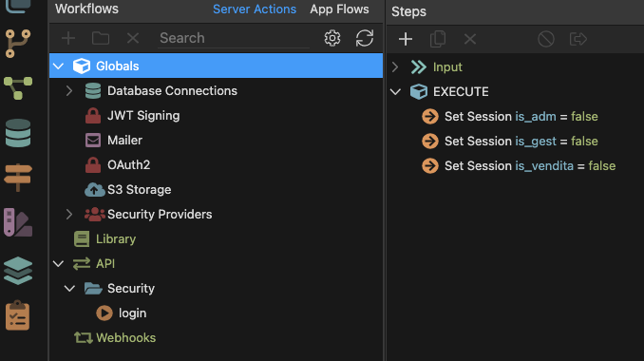This screenshot has width=644, height=361.
Task: Click the Security Providers people icon
Action: point(94,215)
